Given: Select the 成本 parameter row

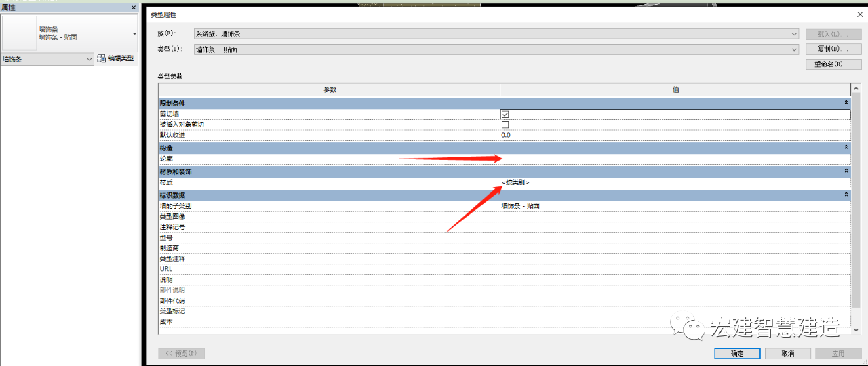Looking at the screenshot, I should pyautogui.click(x=505, y=321).
